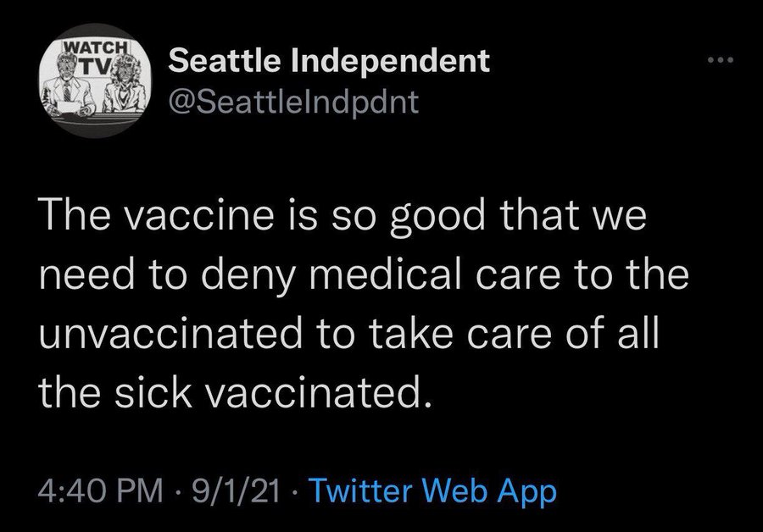
Task: Open the @SeattleIndpdnt handle link
Action: tap(293, 101)
